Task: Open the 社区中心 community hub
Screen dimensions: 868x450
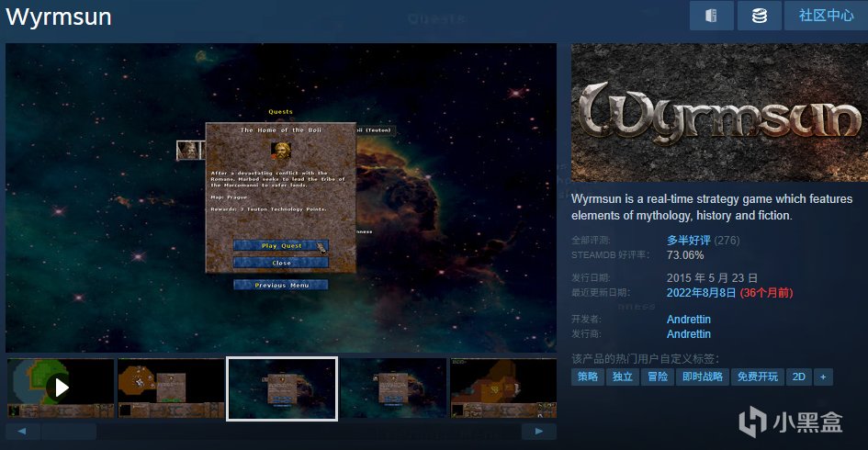Action: (x=826, y=16)
